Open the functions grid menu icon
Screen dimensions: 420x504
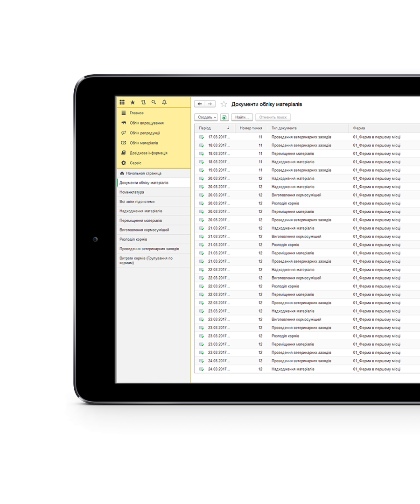[x=122, y=102]
